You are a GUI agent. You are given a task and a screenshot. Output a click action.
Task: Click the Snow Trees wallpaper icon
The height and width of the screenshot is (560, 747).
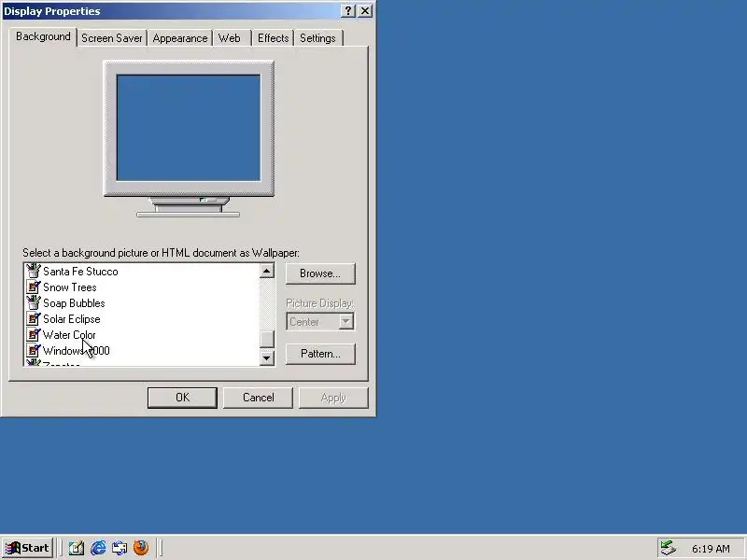tap(34, 287)
